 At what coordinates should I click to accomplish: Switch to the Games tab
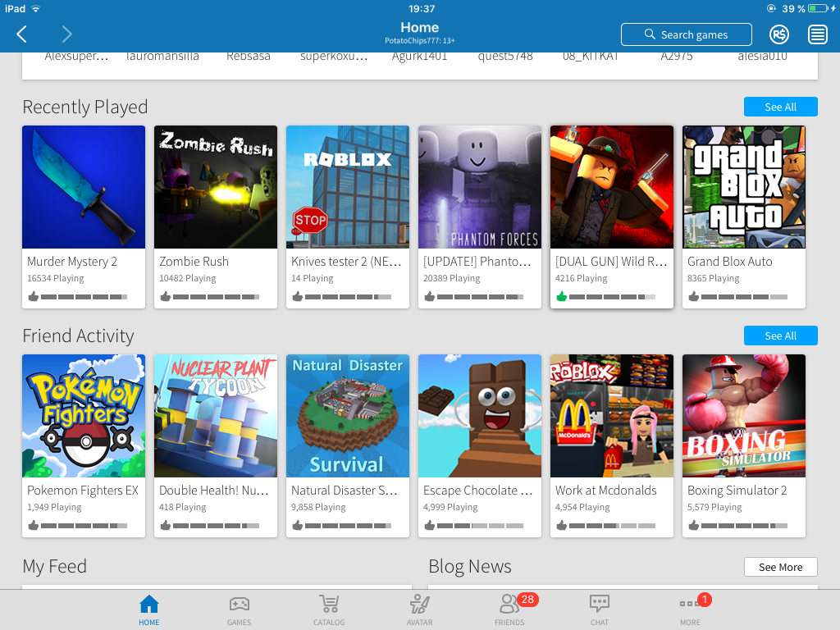tap(239, 610)
